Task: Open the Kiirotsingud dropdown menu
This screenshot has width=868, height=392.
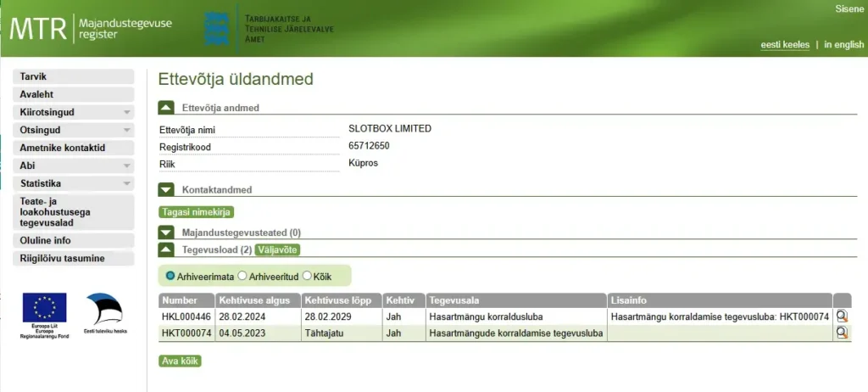Action: click(x=74, y=112)
